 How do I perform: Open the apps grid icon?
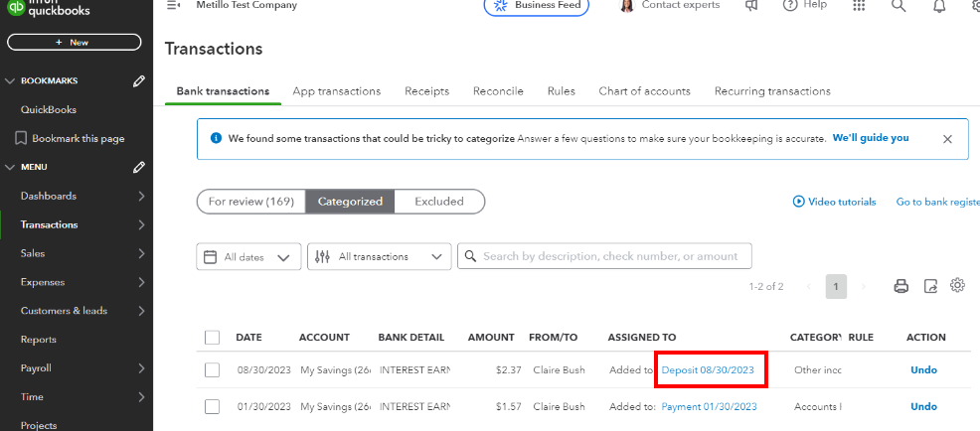click(859, 6)
